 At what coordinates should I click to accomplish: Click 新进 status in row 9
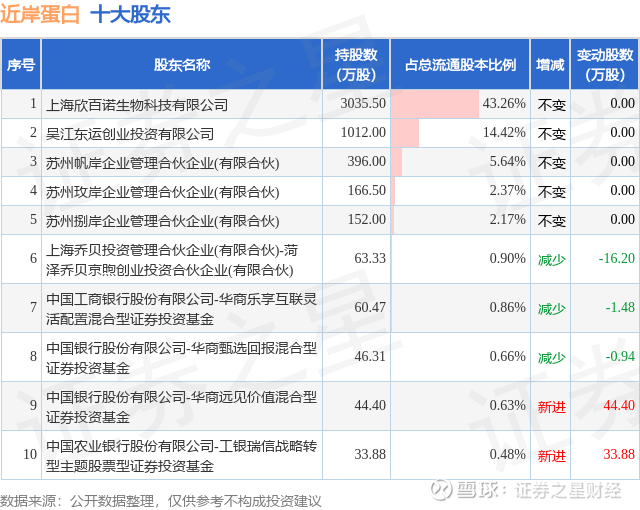[x=551, y=406]
